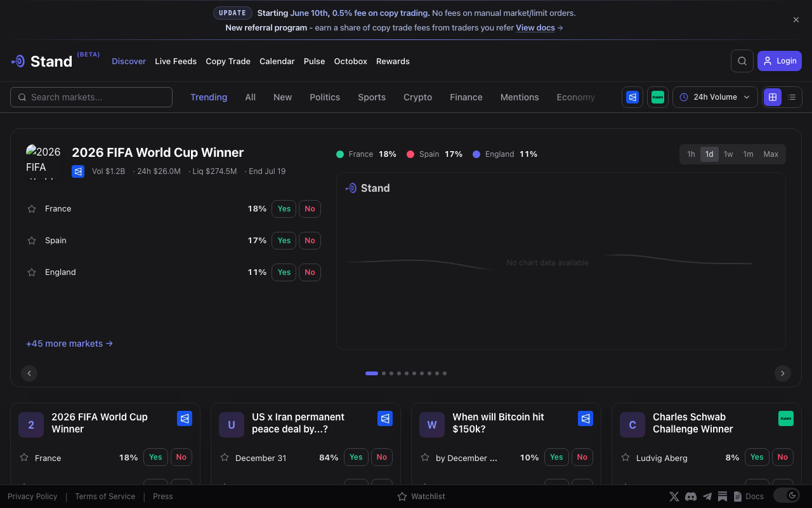Star the December 31 market row

pos(225,457)
